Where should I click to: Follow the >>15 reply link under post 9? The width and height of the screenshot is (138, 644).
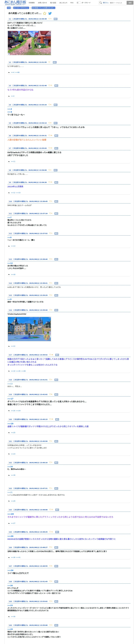coord(18,193)
